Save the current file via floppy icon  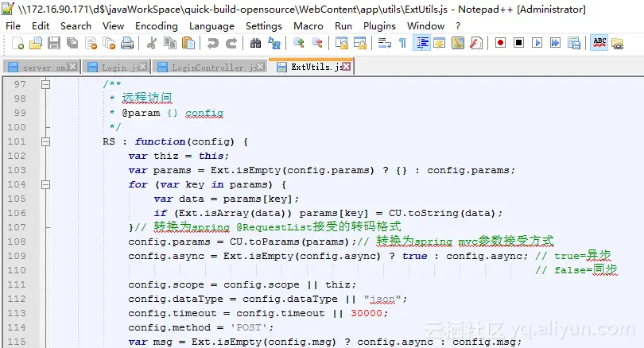[x=54, y=43]
